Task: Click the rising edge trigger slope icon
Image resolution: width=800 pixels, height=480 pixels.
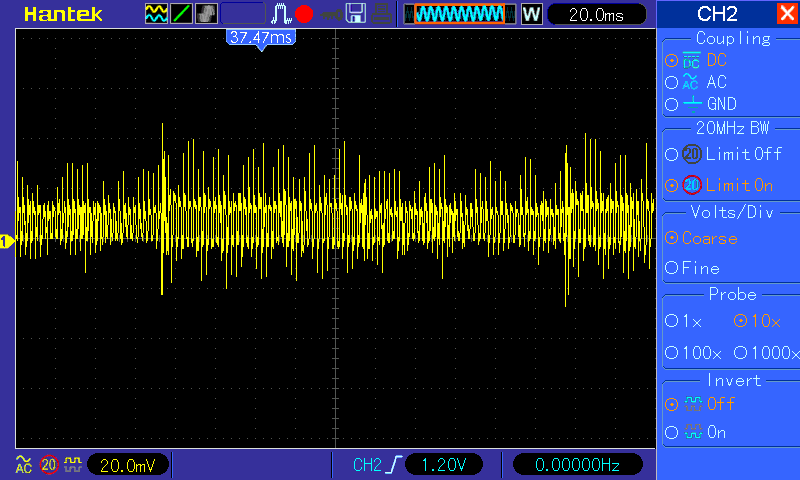Action: click(394, 465)
